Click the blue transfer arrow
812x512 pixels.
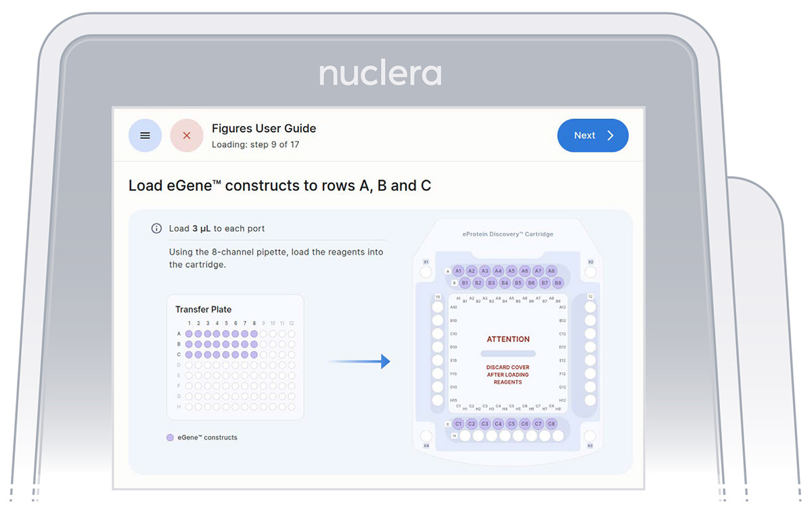tap(359, 362)
